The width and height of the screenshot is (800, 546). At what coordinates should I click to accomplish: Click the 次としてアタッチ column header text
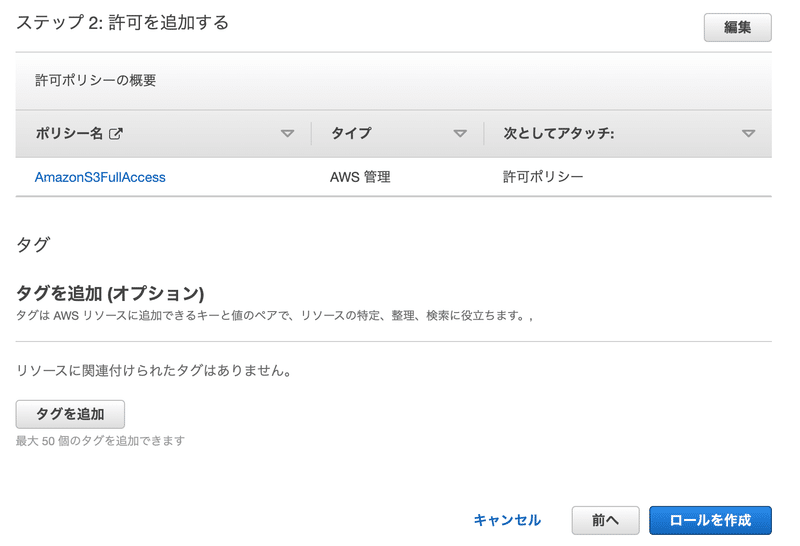click(x=558, y=133)
